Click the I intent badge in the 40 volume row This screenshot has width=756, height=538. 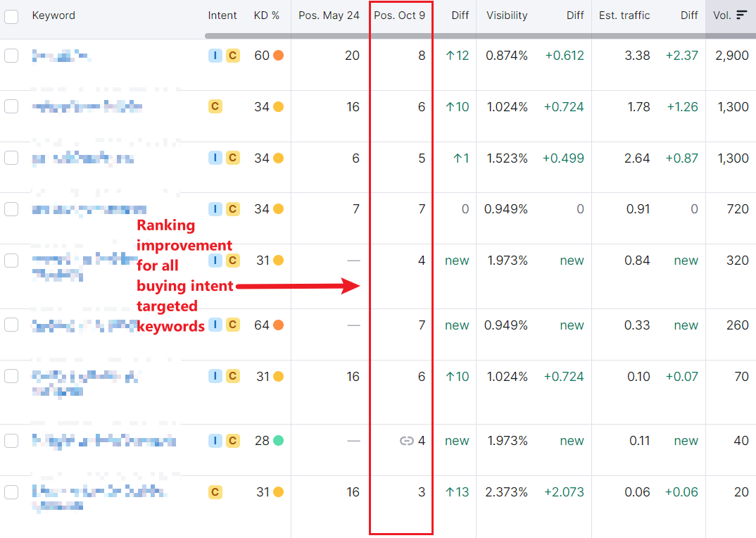tap(215, 441)
